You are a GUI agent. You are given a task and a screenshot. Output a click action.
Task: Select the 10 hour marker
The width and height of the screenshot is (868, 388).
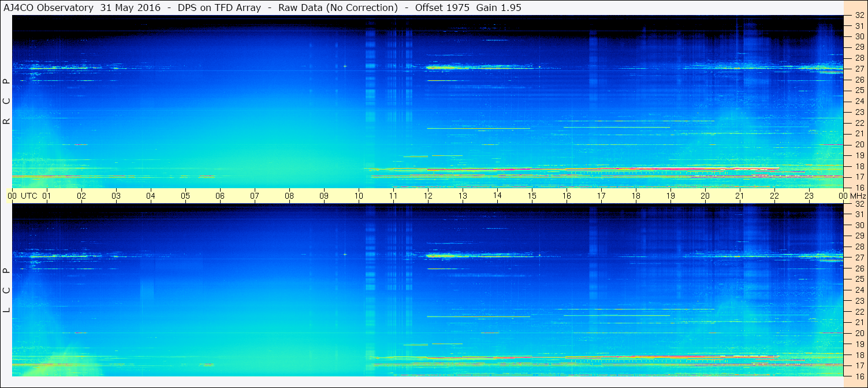pos(359,196)
